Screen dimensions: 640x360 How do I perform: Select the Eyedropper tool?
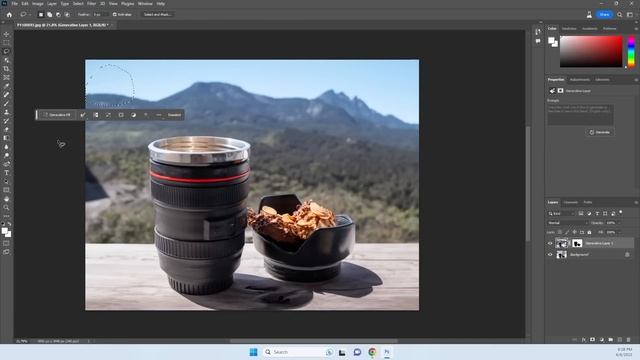[x=6, y=86]
